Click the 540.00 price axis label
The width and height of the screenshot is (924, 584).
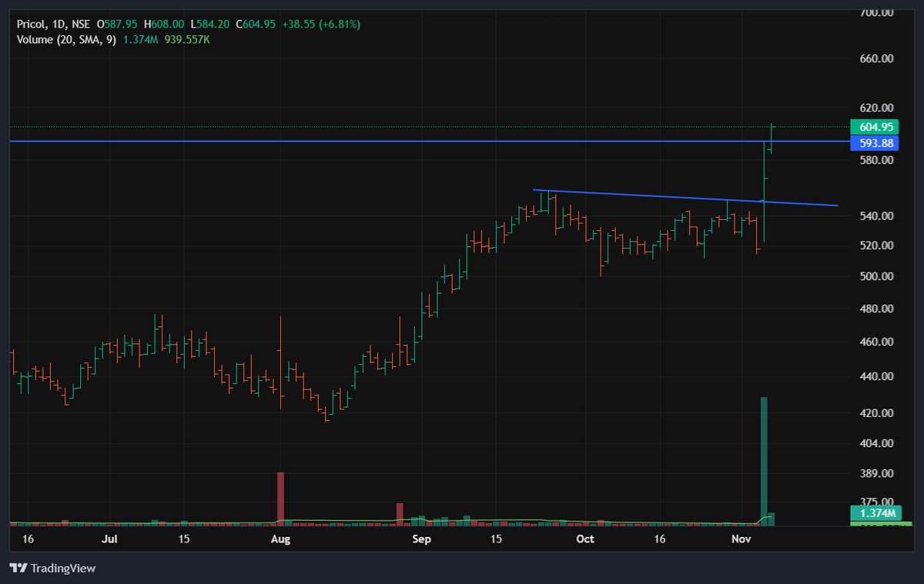click(876, 216)
